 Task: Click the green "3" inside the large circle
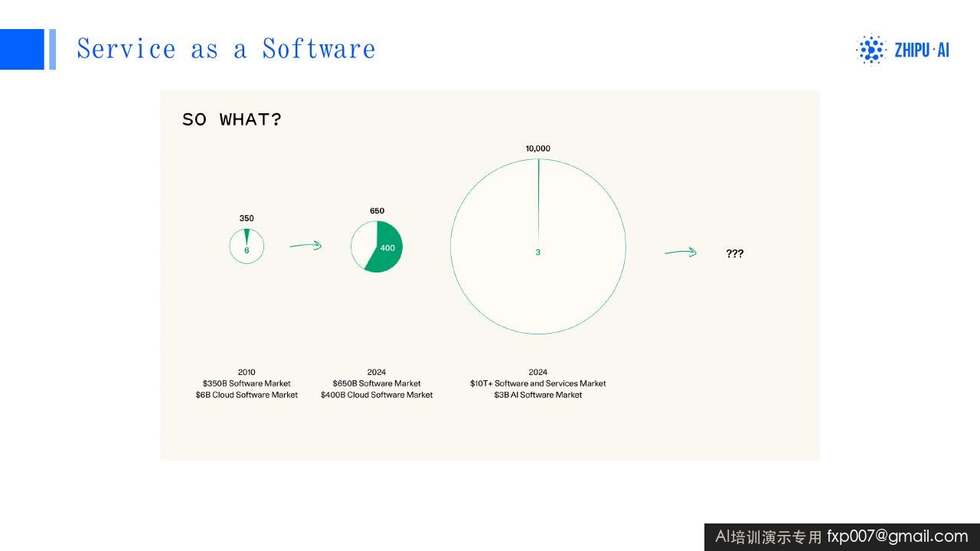click(x=537, y=252)
